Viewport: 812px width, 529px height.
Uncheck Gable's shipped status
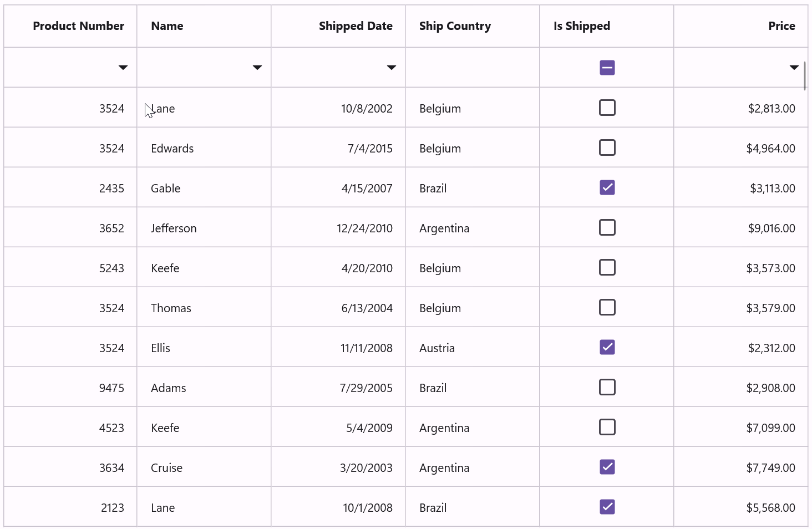[607, 187]
